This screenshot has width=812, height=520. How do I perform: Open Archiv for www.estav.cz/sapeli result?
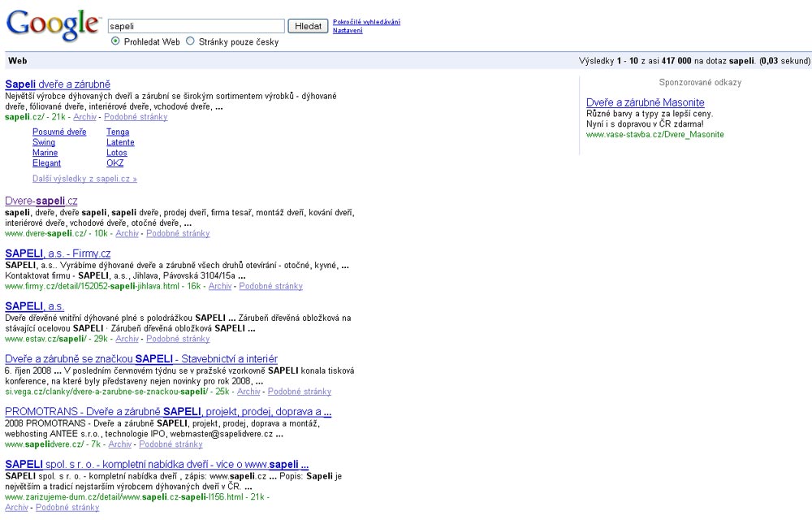click(127, 339)
